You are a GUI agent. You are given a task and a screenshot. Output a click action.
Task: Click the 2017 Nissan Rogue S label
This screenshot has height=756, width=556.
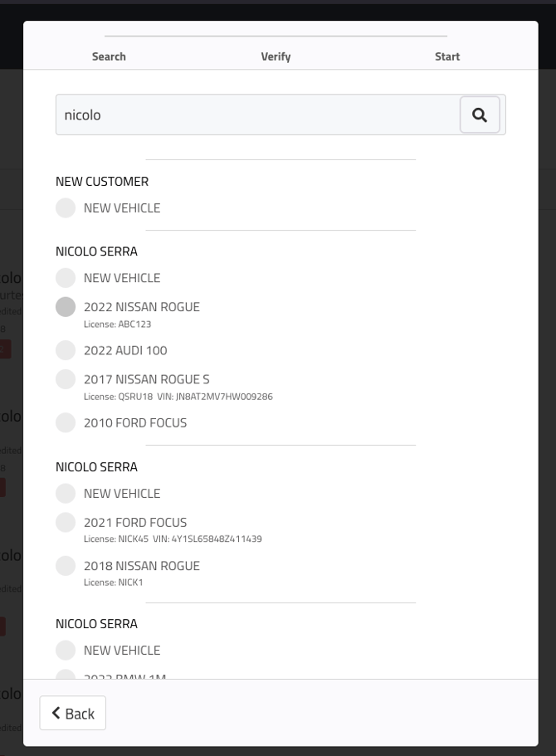(x=147, y=379)
